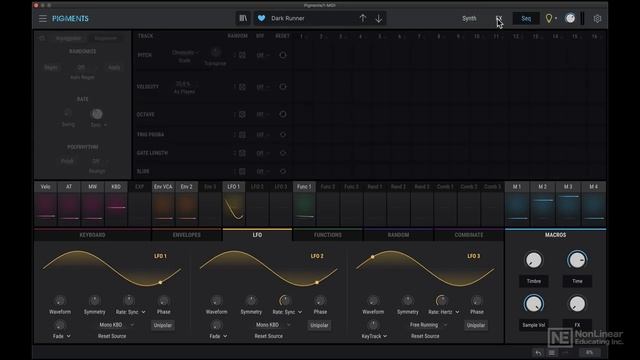
Task: Like the Dark Runner preset with heart
Action: [x=262, y=18]
